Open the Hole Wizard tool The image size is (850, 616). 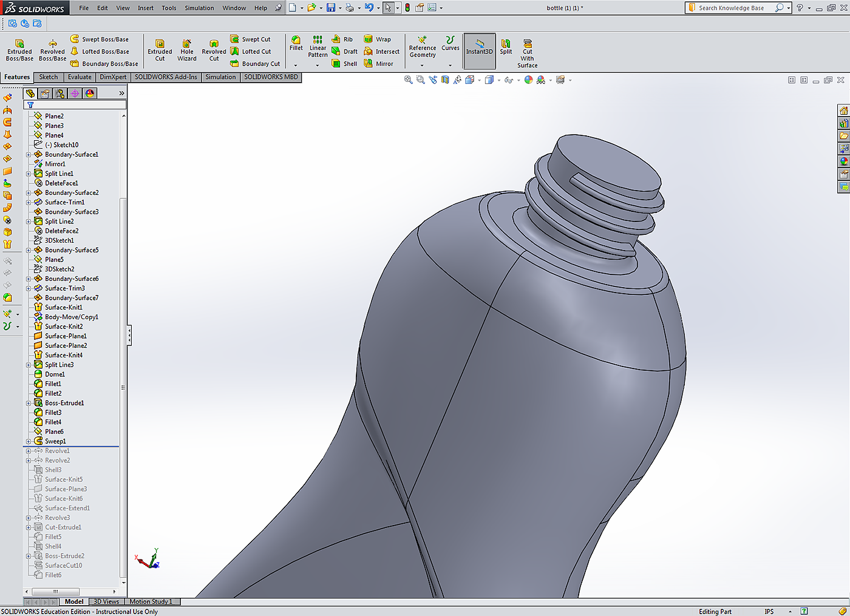187,50
